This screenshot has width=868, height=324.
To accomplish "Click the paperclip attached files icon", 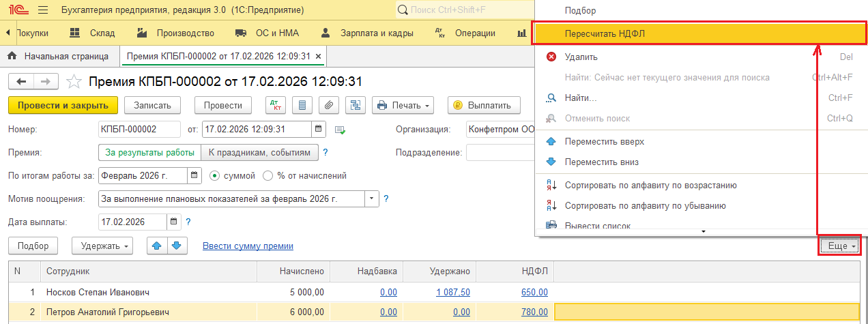I will coord(329,106).
